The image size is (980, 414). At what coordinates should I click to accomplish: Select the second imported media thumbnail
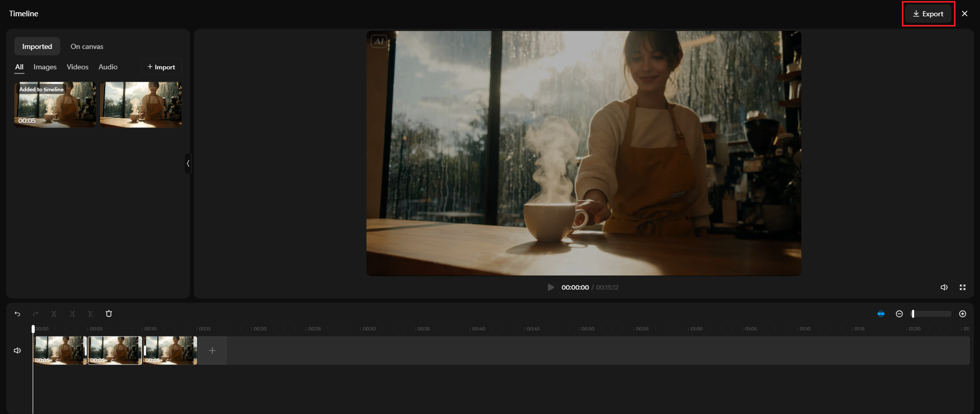pyautogui.click(x=141, y=105)
